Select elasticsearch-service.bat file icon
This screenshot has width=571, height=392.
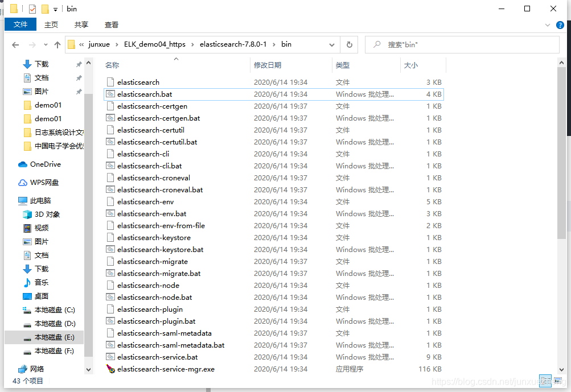[x=110, y=357]
